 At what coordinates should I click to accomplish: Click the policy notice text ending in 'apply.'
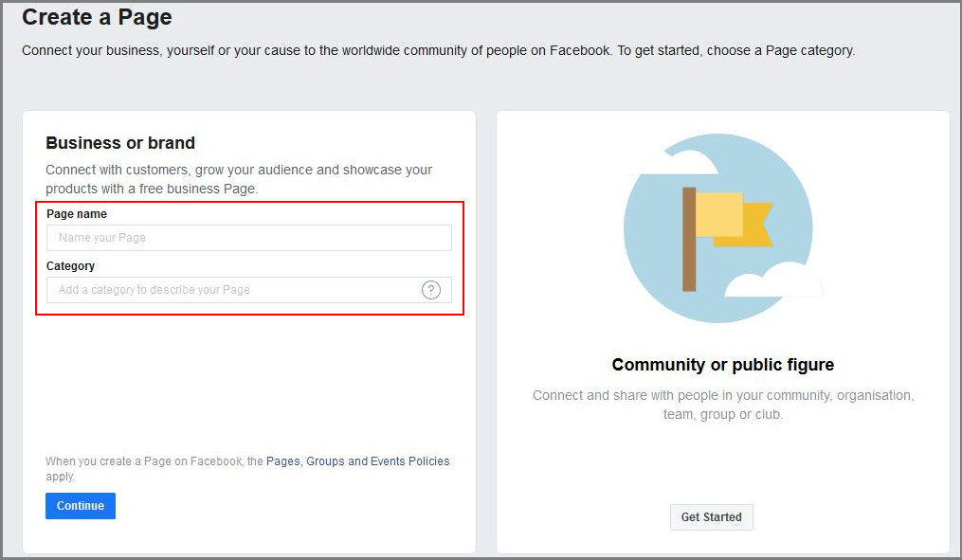tap(247, 469)
